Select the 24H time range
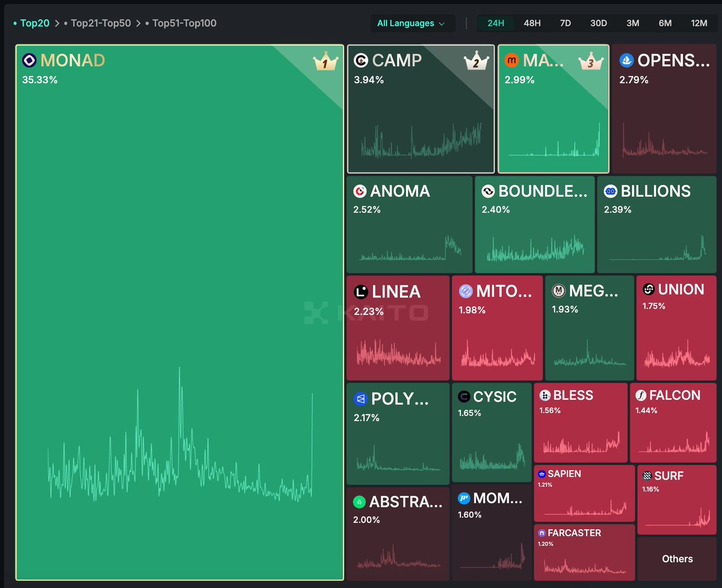The width and height of the screenshot is (722, 588). (496, 23)
